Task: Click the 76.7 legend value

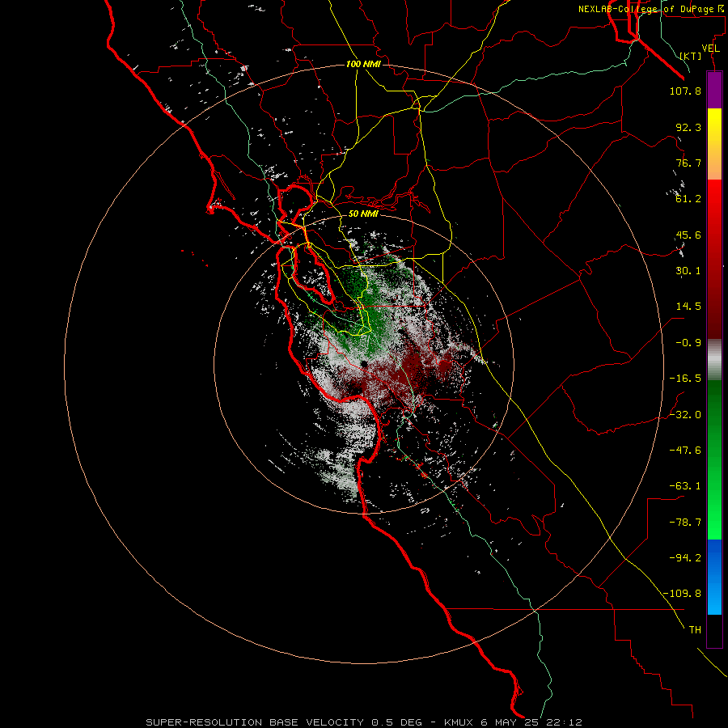Action: 688,163
